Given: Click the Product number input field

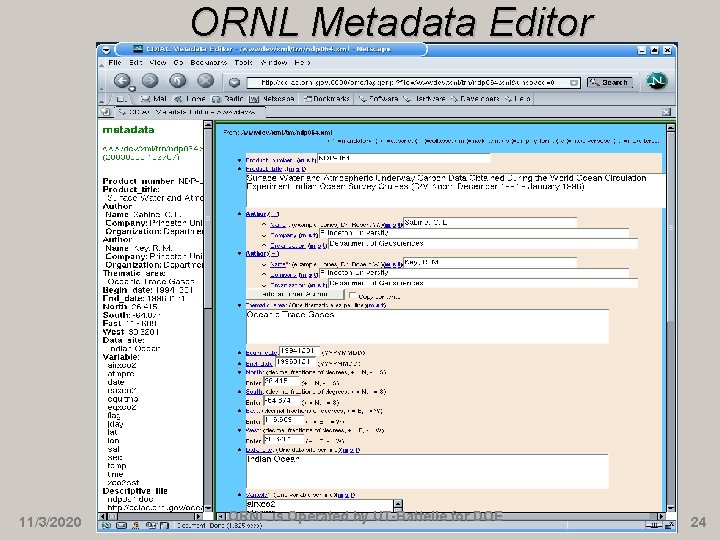Looking at the screenshot, I should 404,158.
